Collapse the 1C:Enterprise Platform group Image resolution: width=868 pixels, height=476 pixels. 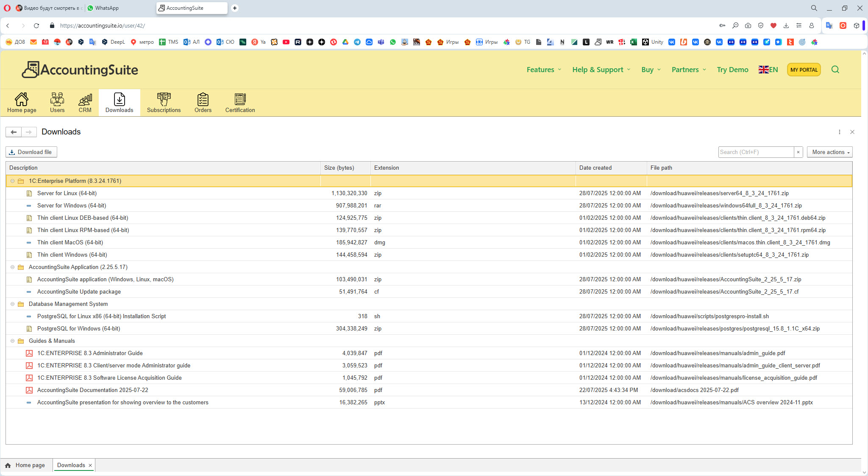click(x=12, y=181)
